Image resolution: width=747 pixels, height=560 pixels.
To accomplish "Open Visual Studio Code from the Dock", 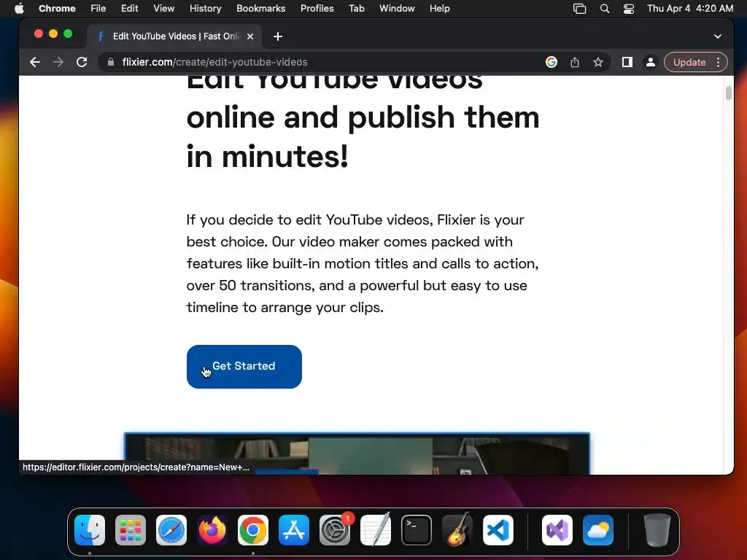I will 498,530.
